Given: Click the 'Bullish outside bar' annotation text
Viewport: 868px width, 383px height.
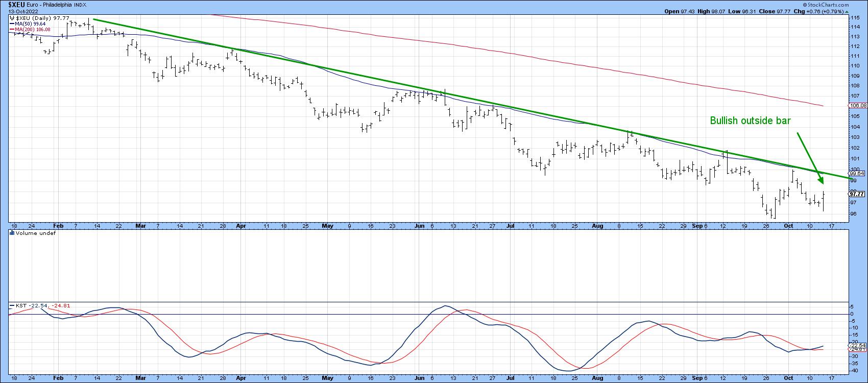Looking at the screenshot, I should coord(750,121).
